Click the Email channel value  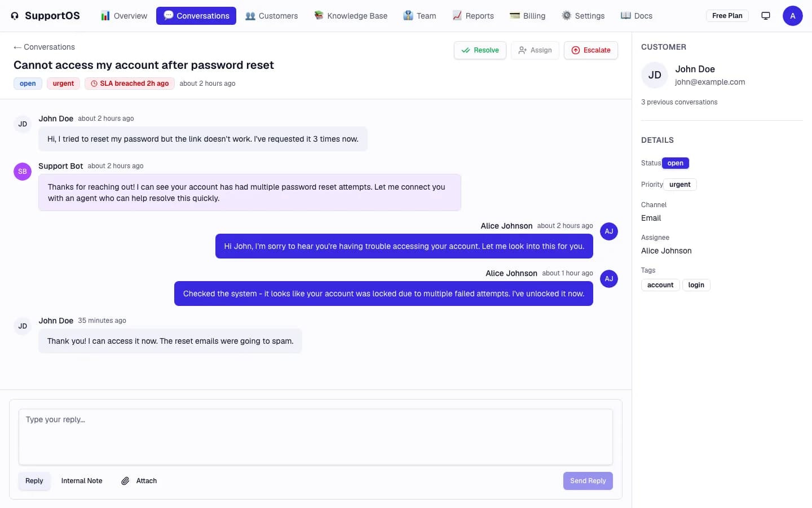651,218
